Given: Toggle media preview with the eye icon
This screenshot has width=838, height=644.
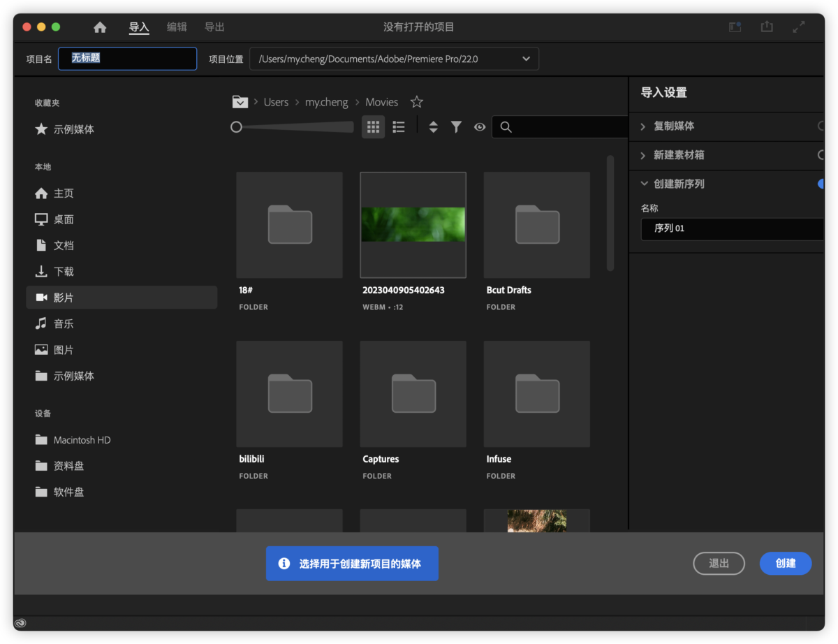Looking at the screenshot, I should point(479,126).
